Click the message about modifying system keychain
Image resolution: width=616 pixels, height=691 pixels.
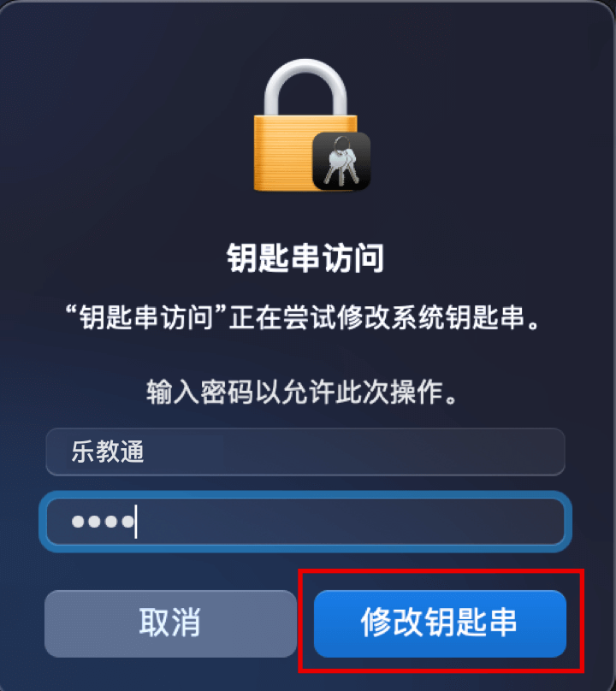[x=304, y=317]
